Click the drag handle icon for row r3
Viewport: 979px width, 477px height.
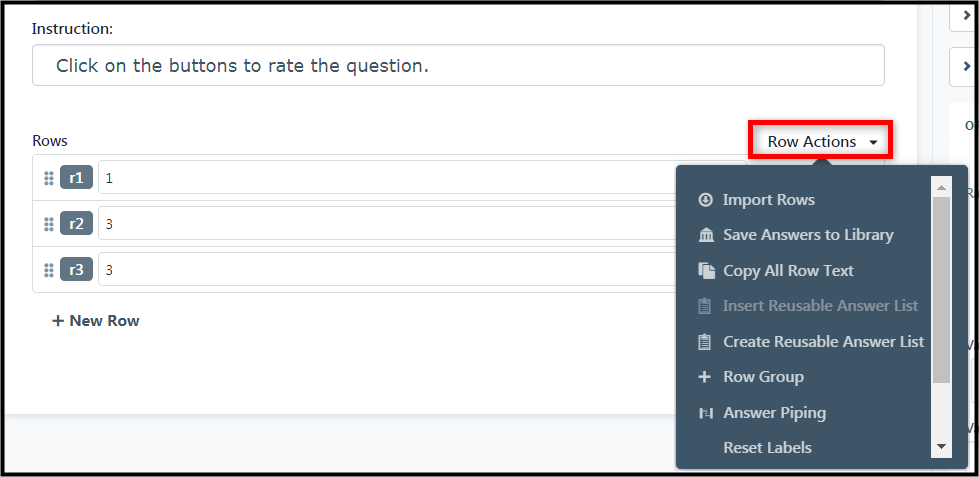point(49,270)
